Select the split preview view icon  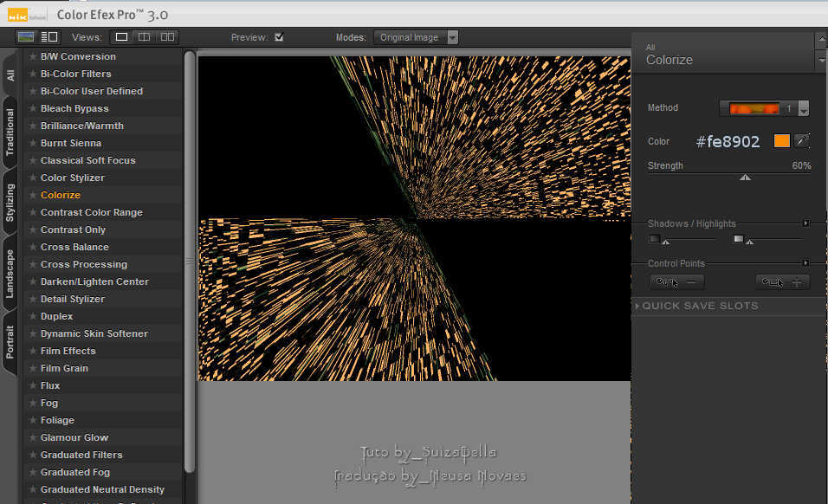144,37
